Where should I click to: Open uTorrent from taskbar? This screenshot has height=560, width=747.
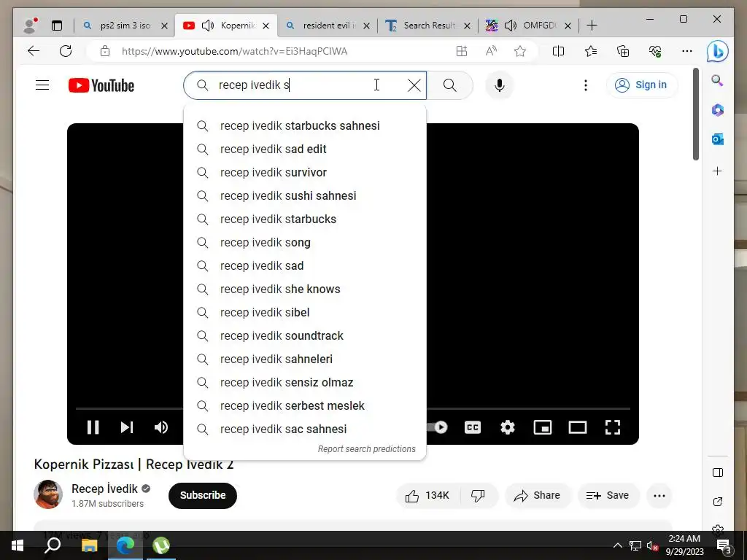[161, 545]
